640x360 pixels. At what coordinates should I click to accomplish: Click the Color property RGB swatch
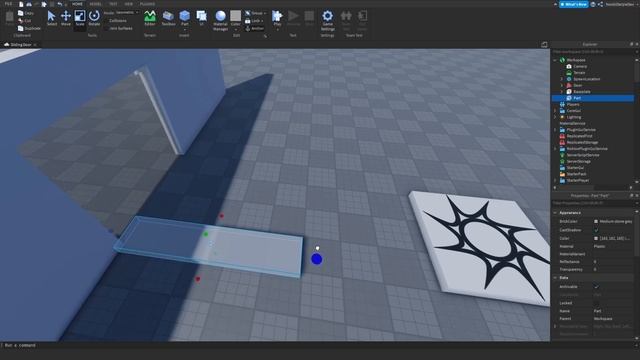(596, 238)
